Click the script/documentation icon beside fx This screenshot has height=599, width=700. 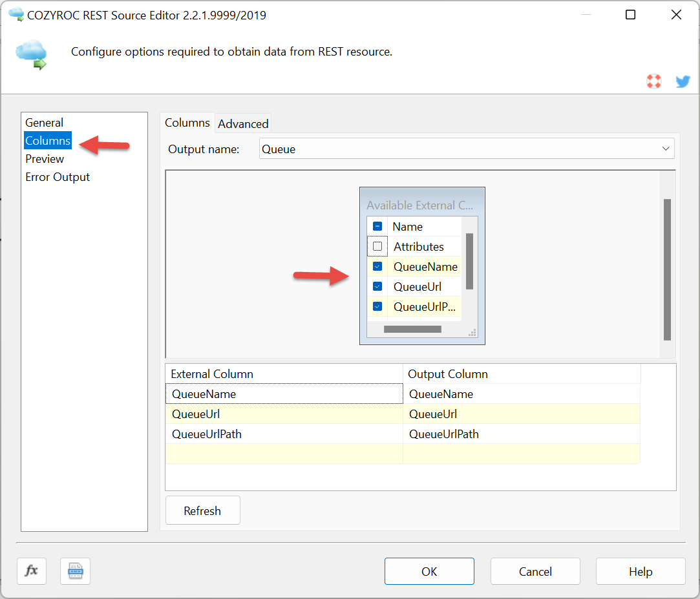pos(75,571)
